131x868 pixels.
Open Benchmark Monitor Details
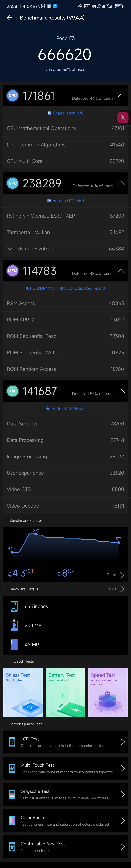(x=115, y=575)
